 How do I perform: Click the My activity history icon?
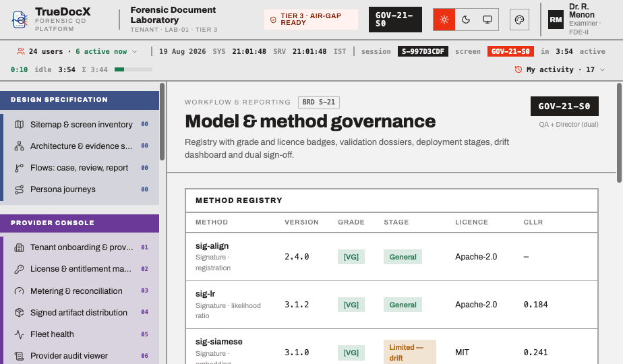(x=518, y=69)
